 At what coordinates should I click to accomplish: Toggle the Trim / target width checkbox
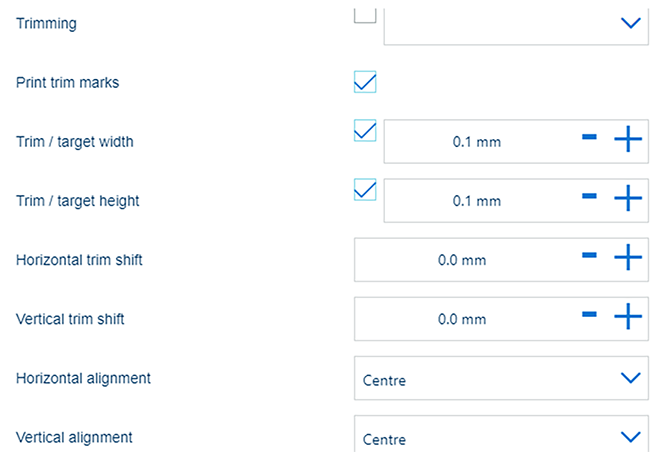pyautogui.click(x=365, y=131)
